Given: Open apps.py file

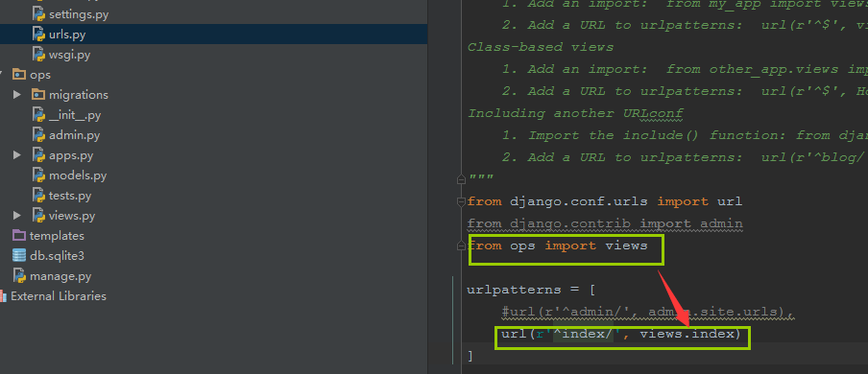Looking at the screenshot, I should (71, 155).
